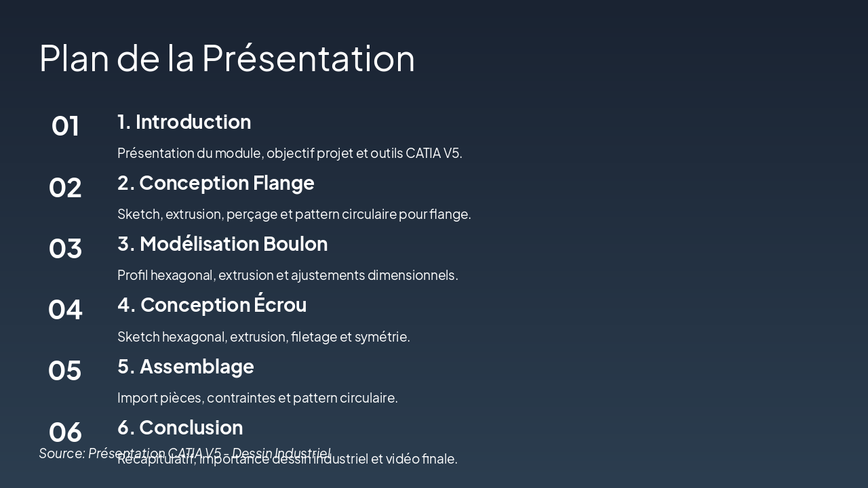Click the large number 04
This screenshot has width=868, height=488.
pyautogui.click(x=65, y=310)
